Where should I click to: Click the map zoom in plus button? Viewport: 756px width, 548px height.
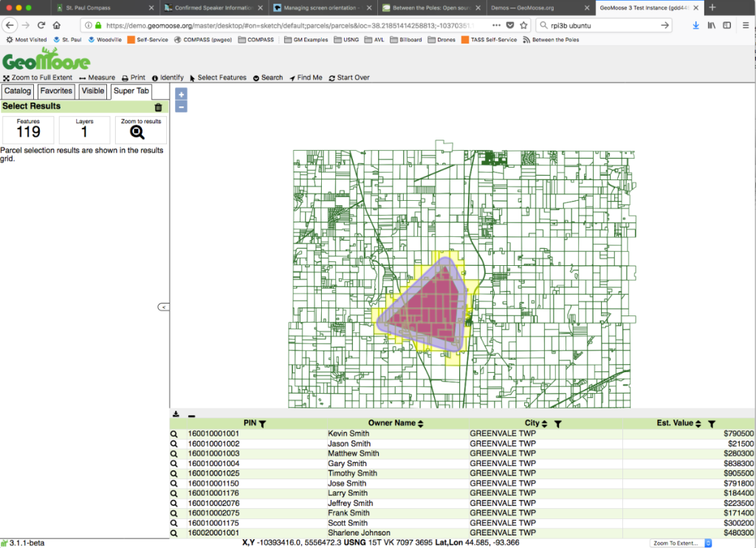coord(181,94)
